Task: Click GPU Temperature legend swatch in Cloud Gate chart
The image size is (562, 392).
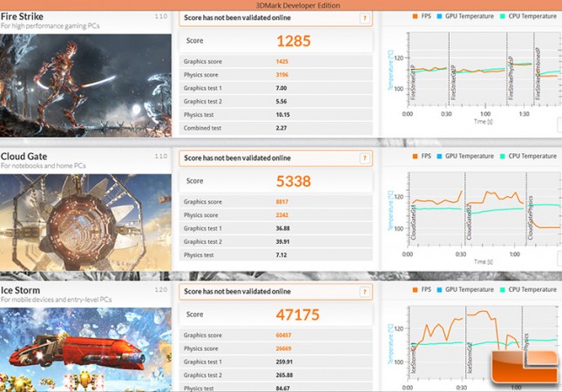Action: point(439,156)
